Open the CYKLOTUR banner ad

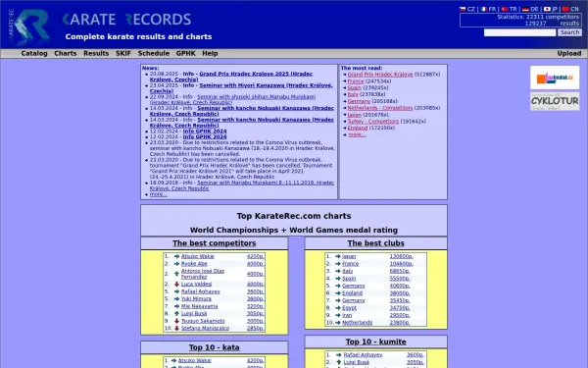tap(555, 101)
